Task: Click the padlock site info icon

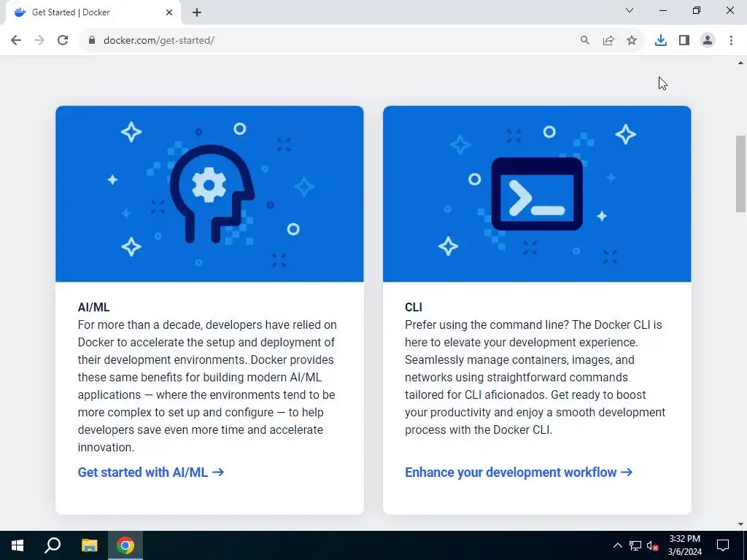Action: point(92,40)
